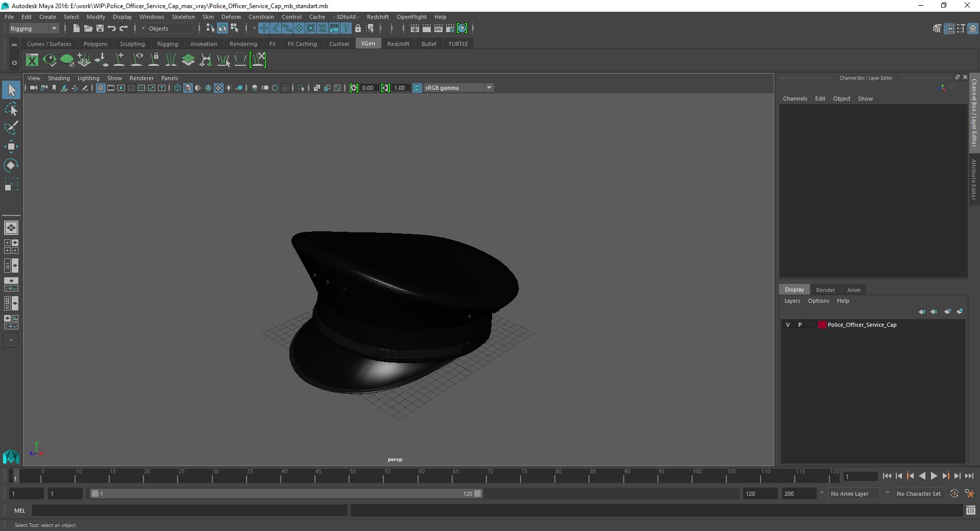
Task: Click go to start of playback range
Action: (x=887, y=476)
